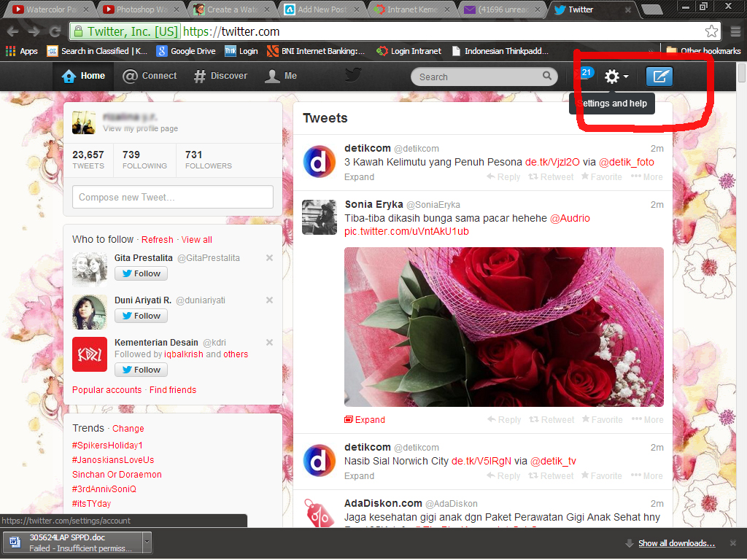Click the search magnifier icon

pyautogui.click(x=547, y=76)
